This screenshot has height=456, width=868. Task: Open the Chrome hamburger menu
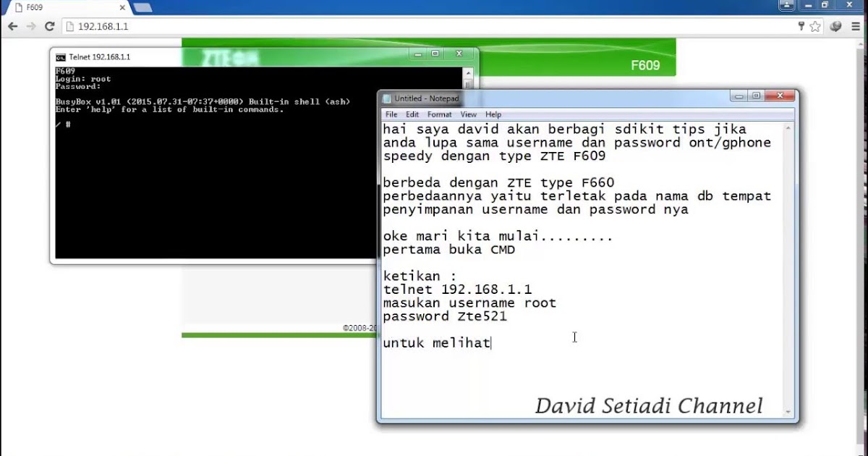tap(856, 26)
